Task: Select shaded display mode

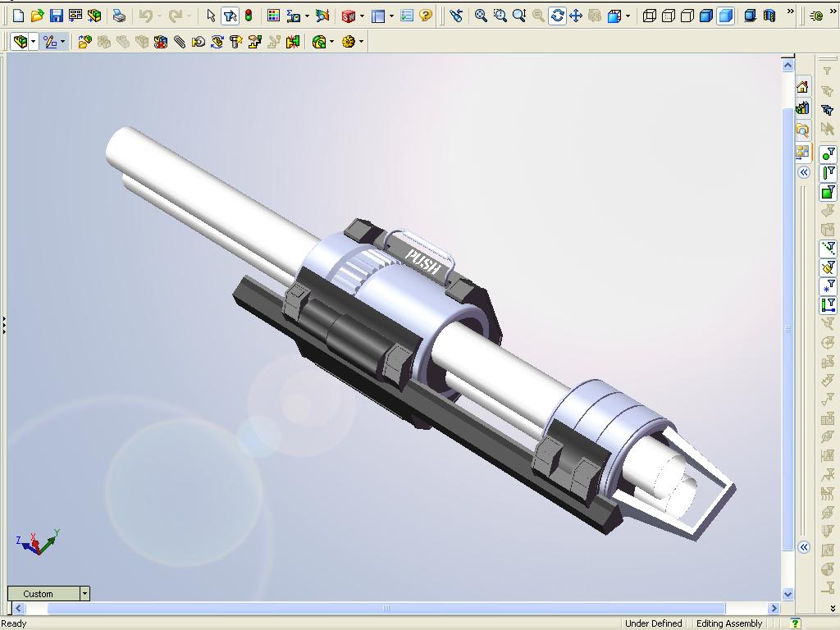Action: pyautogui.click(x=725, y=16)
